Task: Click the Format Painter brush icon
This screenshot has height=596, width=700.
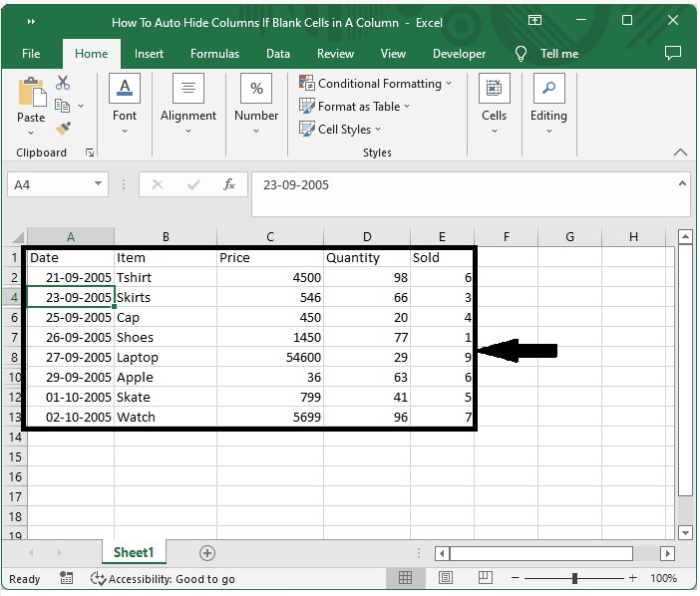Action: 63,128
